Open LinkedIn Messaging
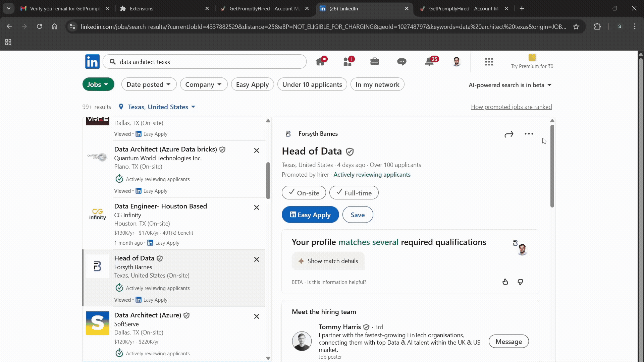 [x=401, y=61]
